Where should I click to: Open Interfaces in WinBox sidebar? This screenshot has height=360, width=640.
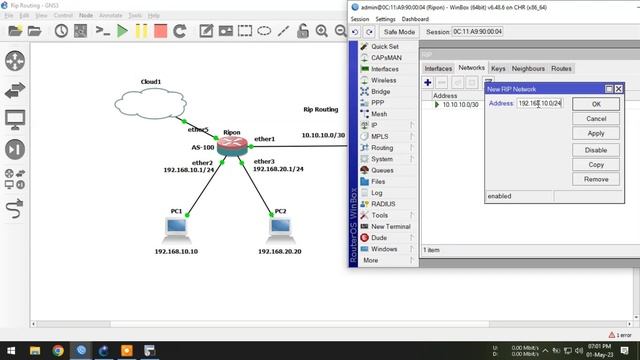[x=385, y=69]
